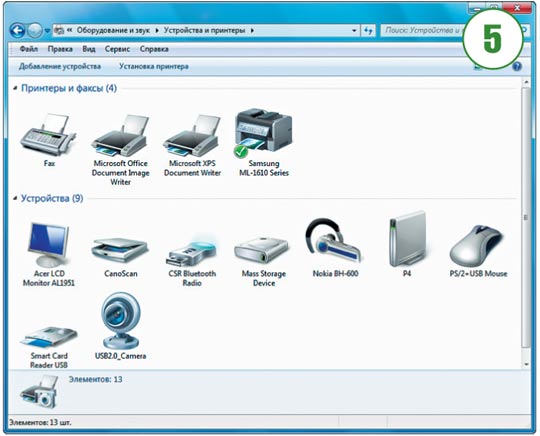Click the Back navigation arrow

(x=17, y=31)
